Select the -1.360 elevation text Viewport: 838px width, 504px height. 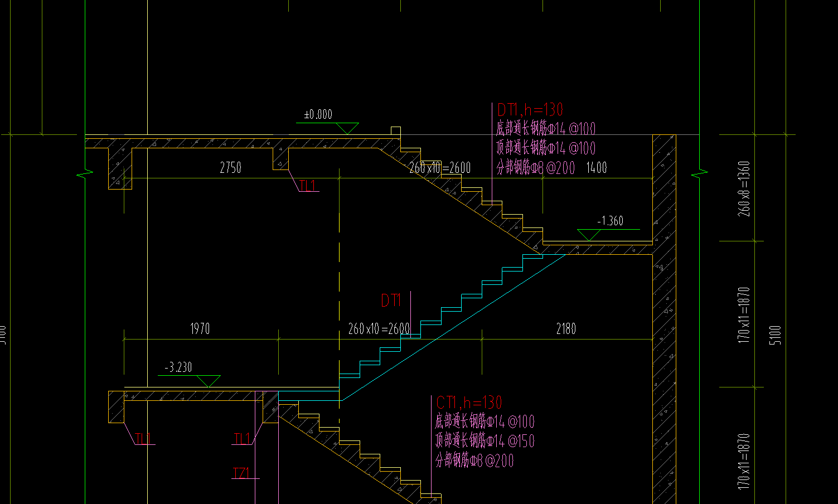610,221
